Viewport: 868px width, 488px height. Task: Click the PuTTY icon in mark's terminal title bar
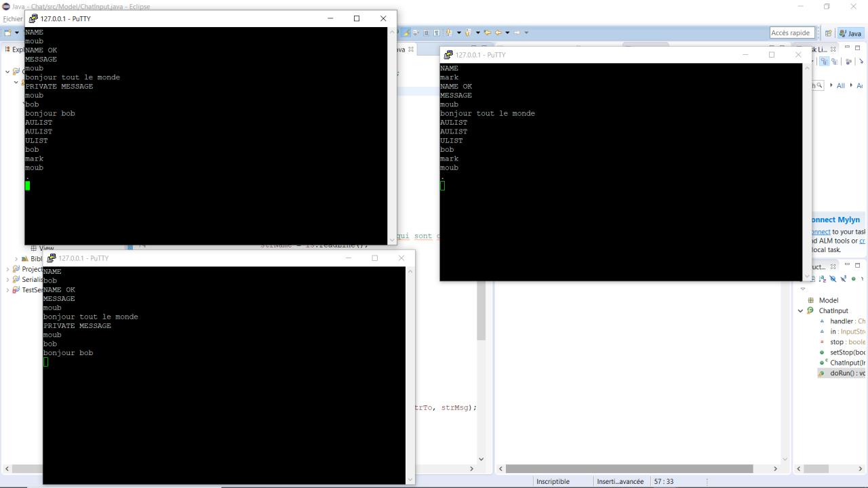point(448,55)
